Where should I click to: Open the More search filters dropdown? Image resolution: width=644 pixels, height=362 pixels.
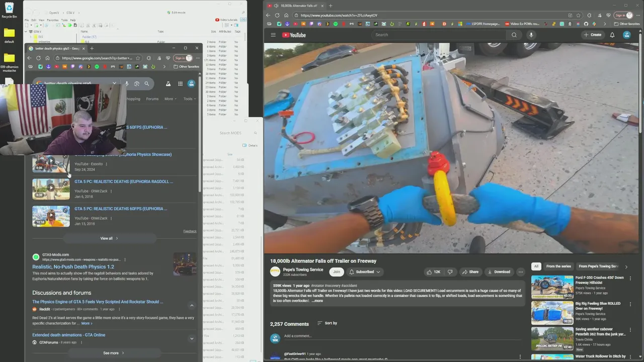tap(170, 99)
